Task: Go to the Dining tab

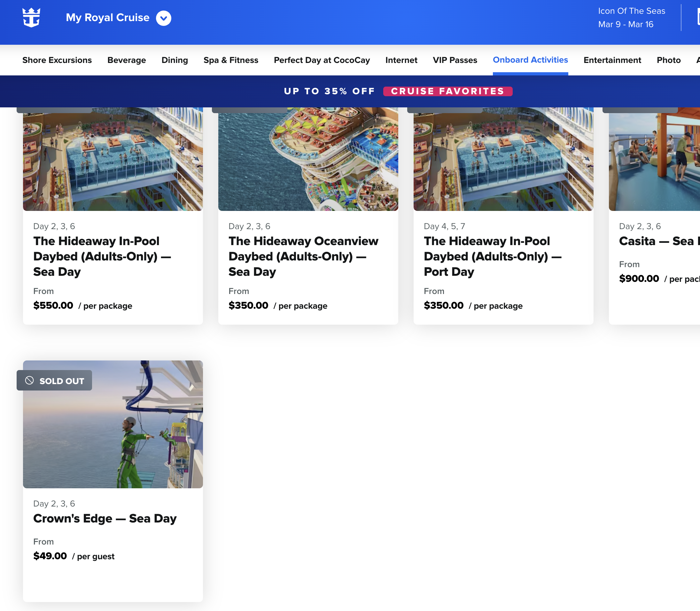Action: (x=175, y=60)
